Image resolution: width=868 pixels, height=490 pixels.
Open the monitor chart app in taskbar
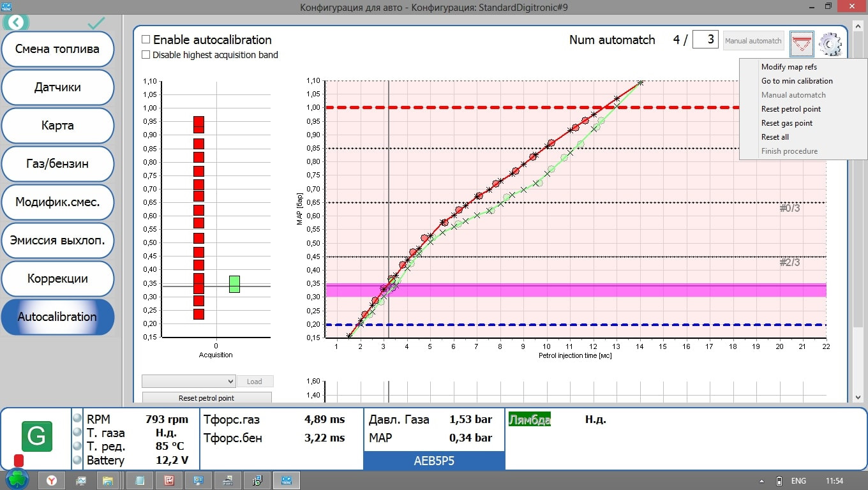(x=81, y=480)
